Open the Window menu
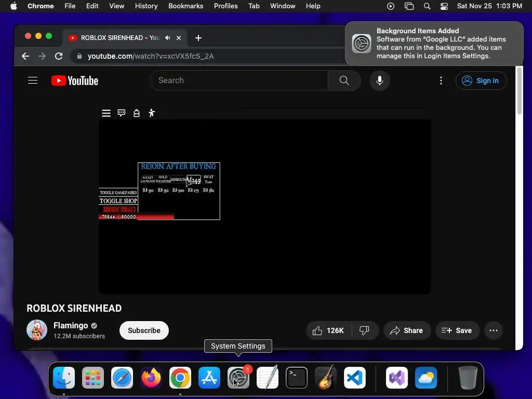The image size is (532, 399). click(283, 6)
